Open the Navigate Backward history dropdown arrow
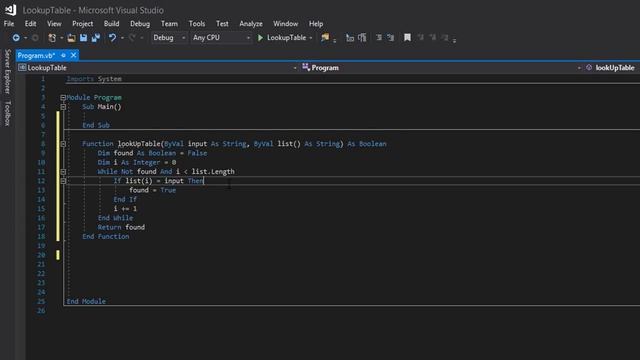The width and height of the screenshot is (640, 360). [x=25, y=38]
